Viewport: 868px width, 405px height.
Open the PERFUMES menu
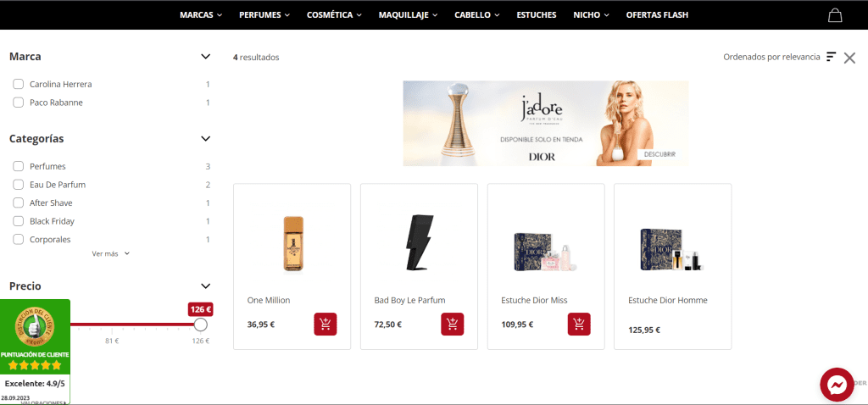pyautogui.click(x=264, y=15)
